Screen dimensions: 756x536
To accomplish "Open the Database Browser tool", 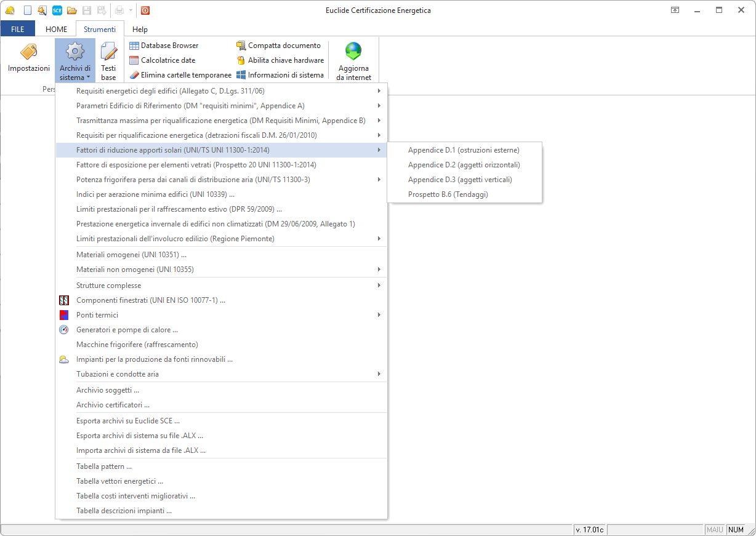I will [x=164, y=46].
